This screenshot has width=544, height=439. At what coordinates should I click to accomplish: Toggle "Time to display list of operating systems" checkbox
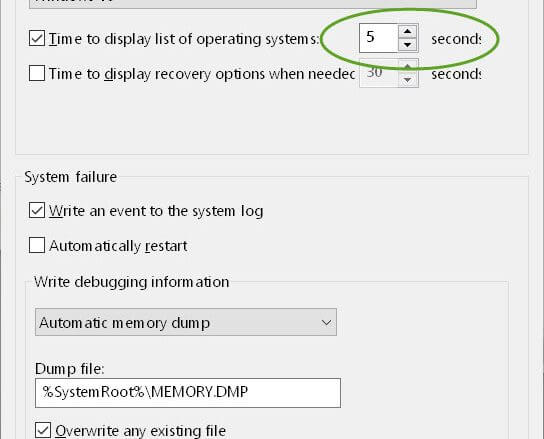pyautogui.click(x=37, y=38)
